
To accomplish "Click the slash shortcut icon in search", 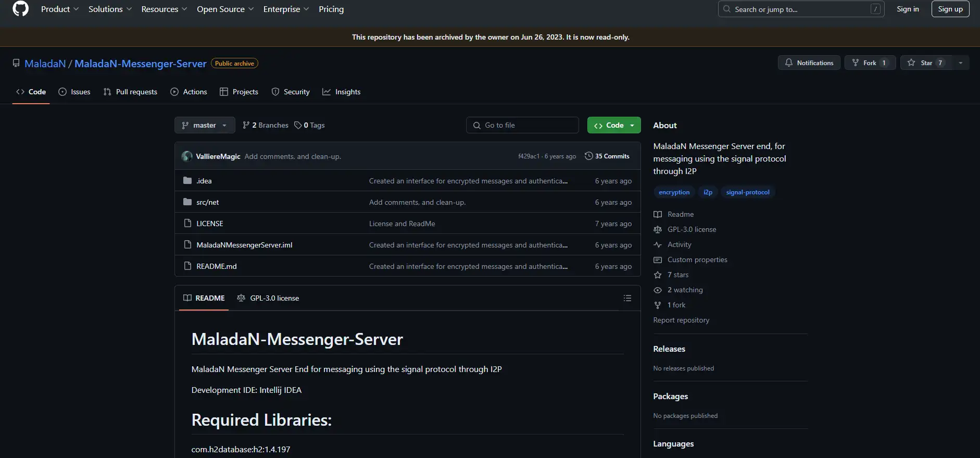I will tap(876, 9).
